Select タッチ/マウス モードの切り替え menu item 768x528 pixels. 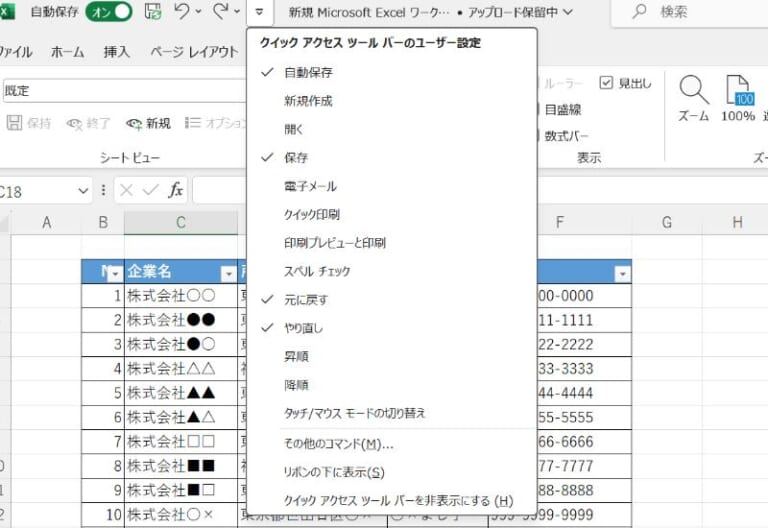(x=392, y=413)
